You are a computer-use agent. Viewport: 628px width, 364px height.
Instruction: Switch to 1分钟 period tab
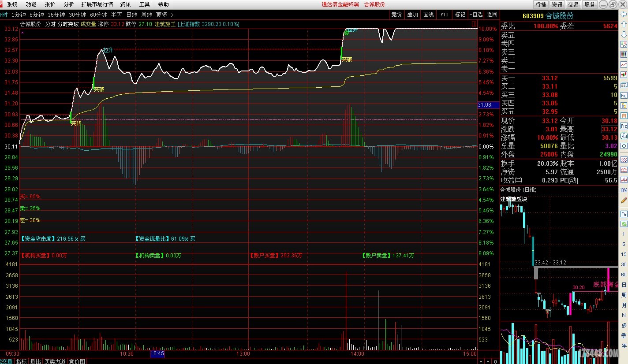19,15
